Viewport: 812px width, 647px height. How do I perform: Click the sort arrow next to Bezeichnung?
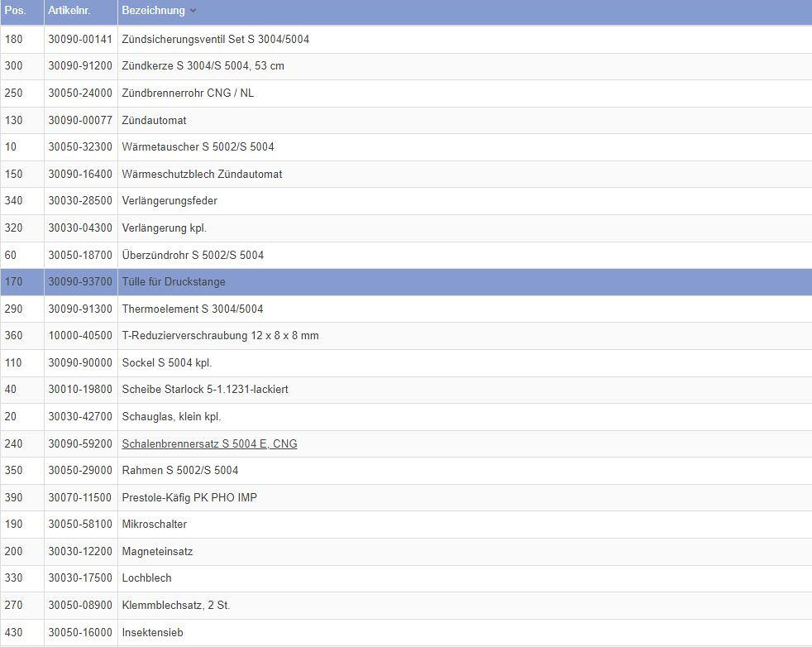click(x=193, y=11)
